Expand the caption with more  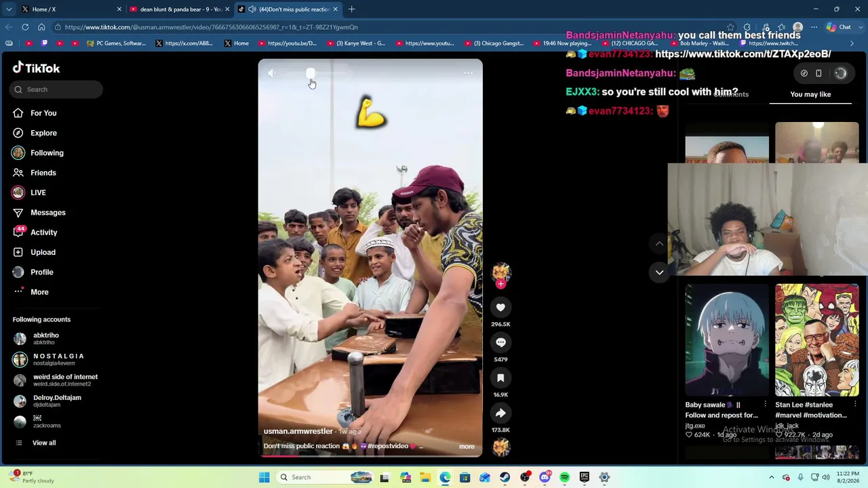467,447
